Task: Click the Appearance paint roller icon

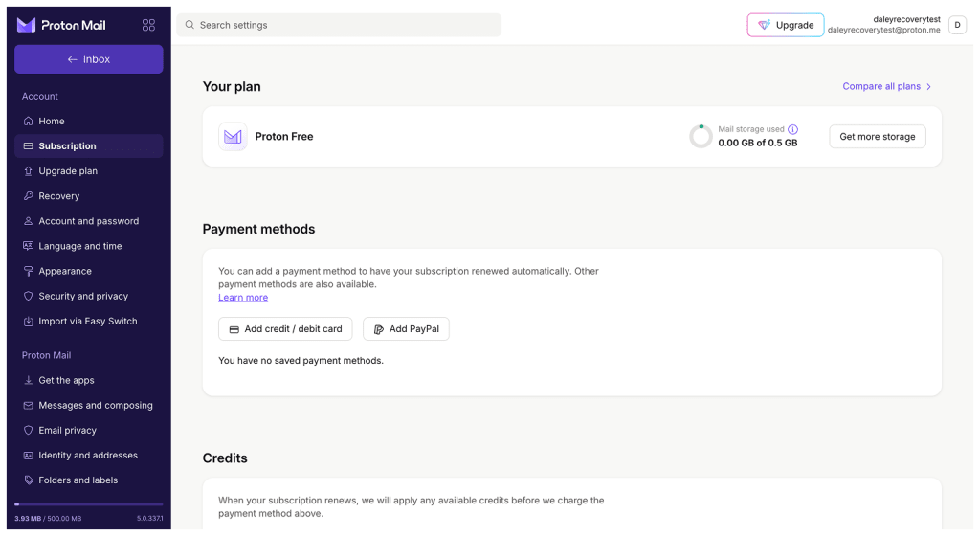Action: [28, 271]
